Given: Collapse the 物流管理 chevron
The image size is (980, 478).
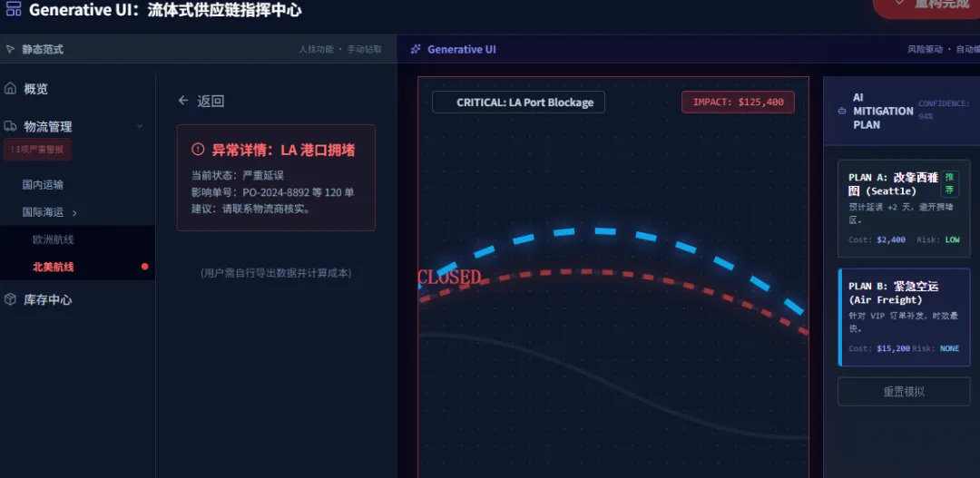Looking at the screenshot, I should click(x=140, y=127).
